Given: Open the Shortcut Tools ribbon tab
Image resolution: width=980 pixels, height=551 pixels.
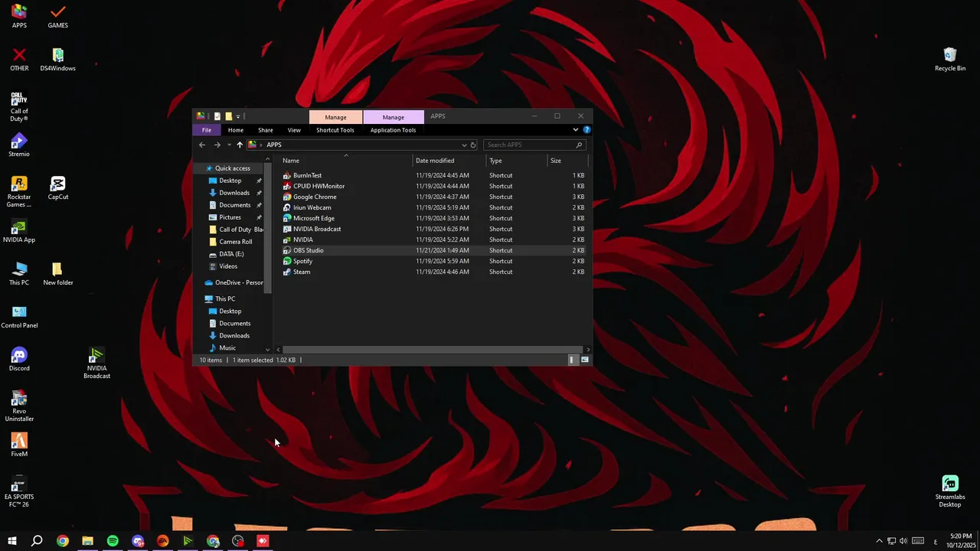Looking at the screenshot, I should pyautogui.click(x=335, y=130).
